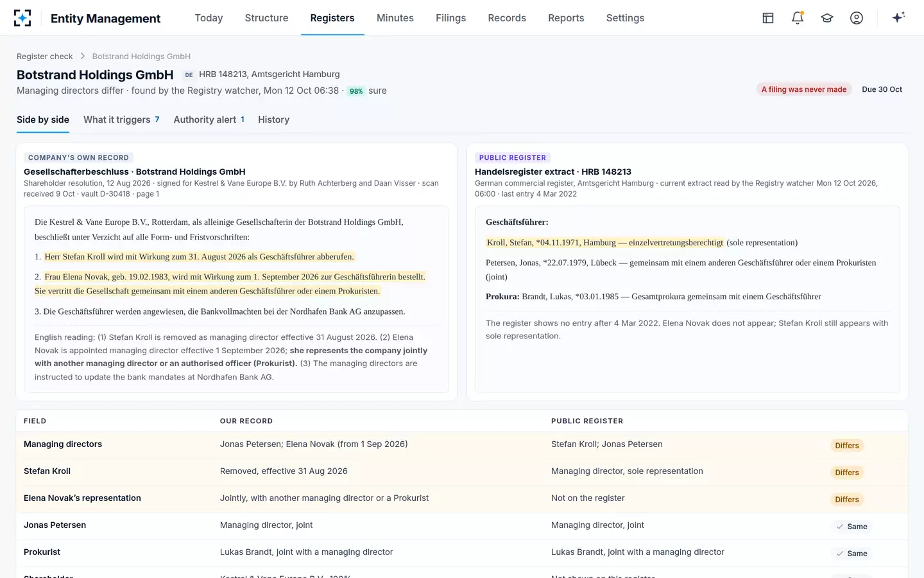Screen dimensions: 924x578
Task: Switch to the Minutes tab
Action: (395, 18)
